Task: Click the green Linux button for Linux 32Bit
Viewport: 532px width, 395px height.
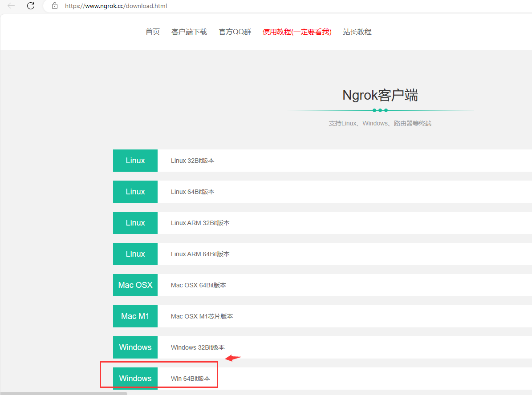Action: tap(135, 161)
